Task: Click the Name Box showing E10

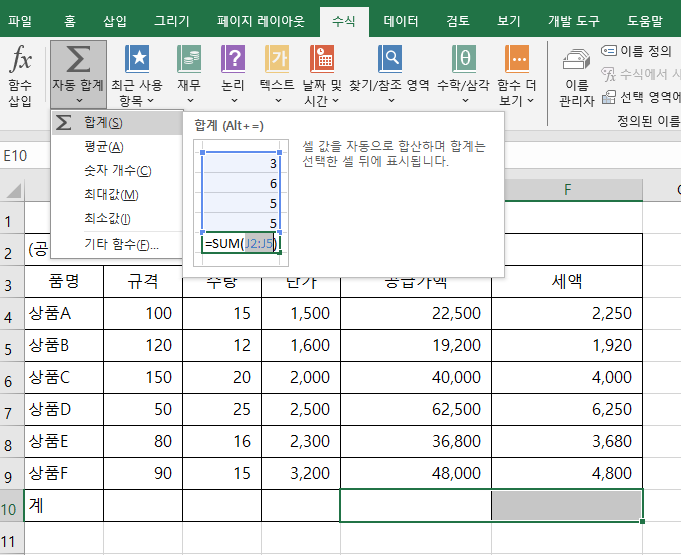Action: [26, 155]
